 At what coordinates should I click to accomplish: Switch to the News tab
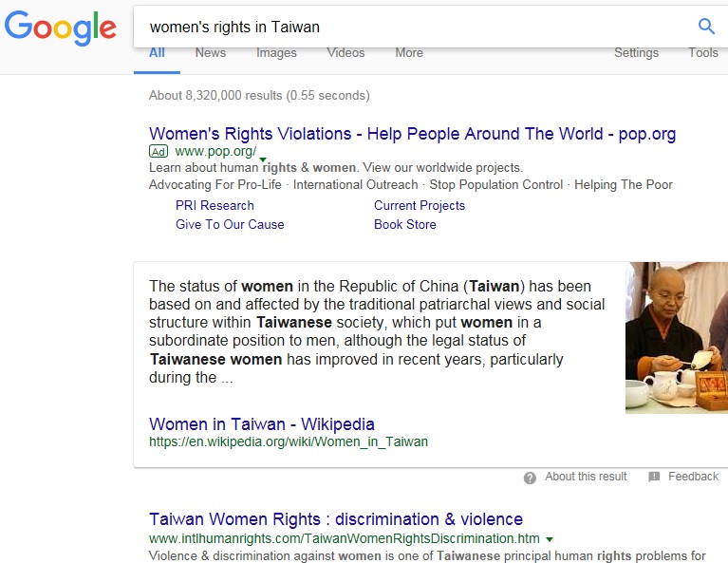point(211,53)
